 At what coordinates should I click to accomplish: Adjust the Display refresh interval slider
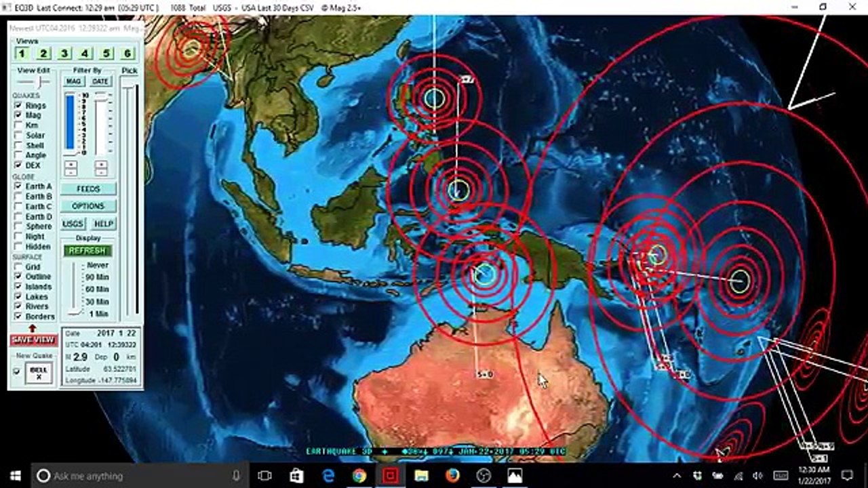point(74,290)
